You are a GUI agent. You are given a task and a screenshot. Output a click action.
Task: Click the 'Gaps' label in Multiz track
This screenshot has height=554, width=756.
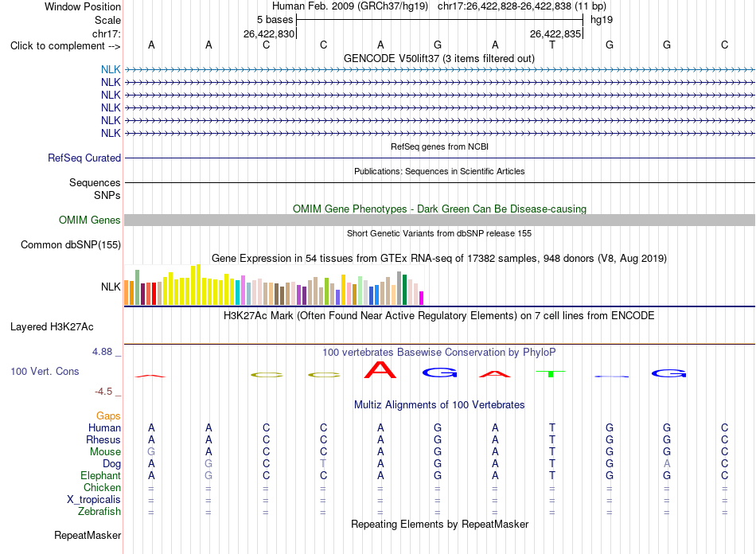coord(108,416)
